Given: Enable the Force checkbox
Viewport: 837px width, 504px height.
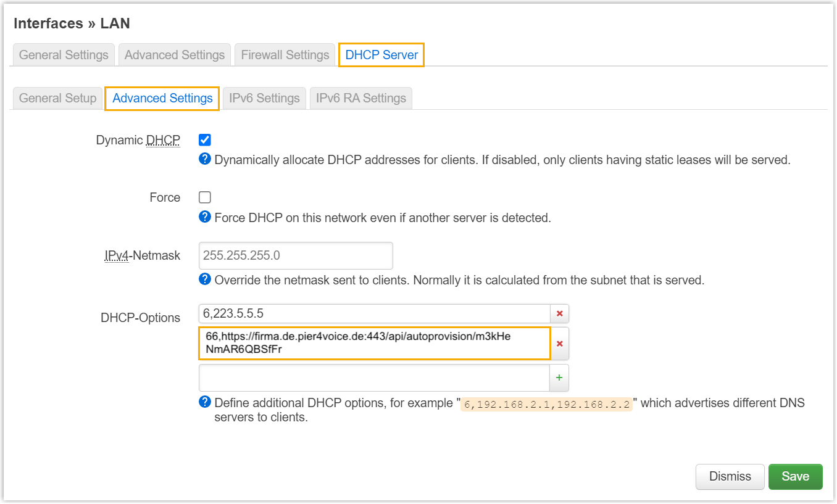Looking at the screenshot, I should 205,197.
